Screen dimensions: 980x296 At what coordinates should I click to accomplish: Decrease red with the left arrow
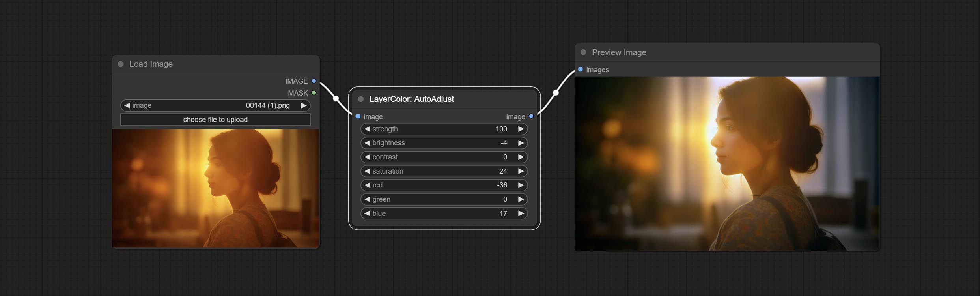click(367, 185)
